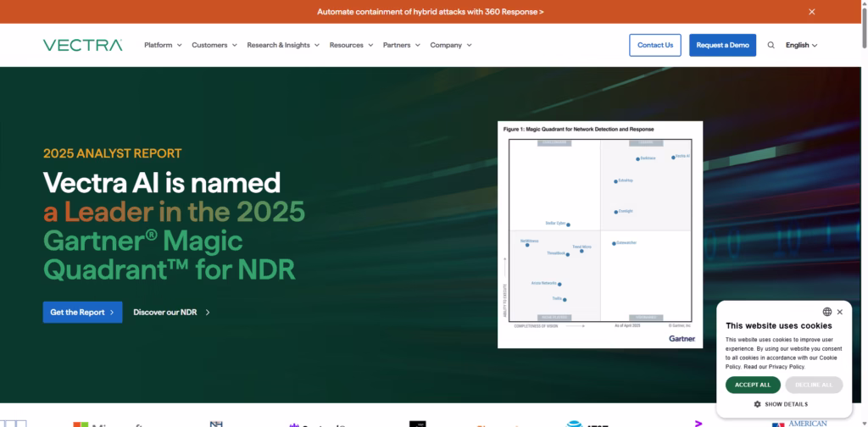Open the Resources menu
868x427 pixels.
(x=351, y=45)
